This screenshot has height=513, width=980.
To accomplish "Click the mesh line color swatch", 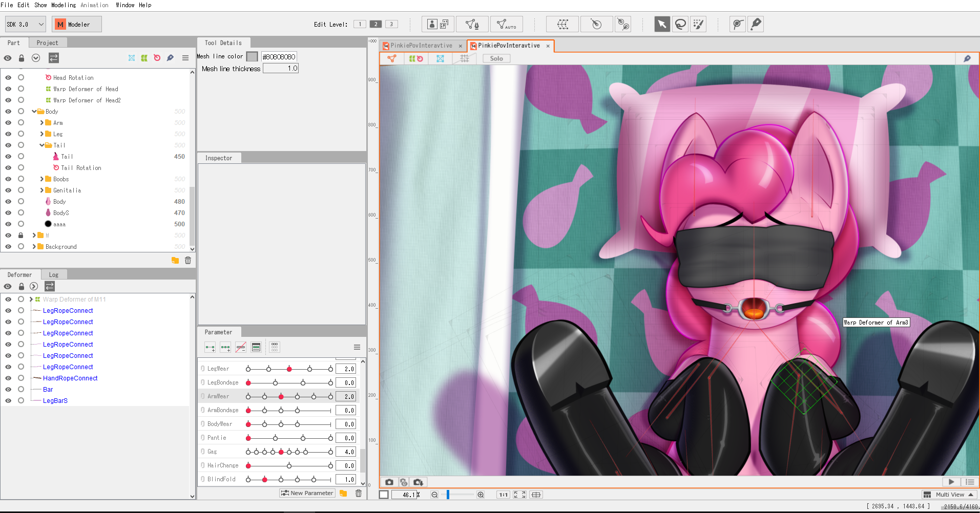I will 252,56.
